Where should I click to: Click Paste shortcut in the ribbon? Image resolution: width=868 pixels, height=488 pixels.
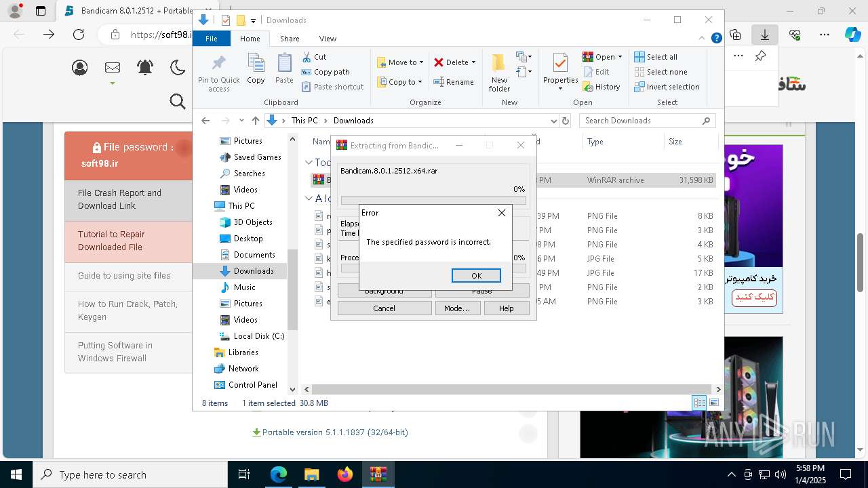(x=332, y=87)
